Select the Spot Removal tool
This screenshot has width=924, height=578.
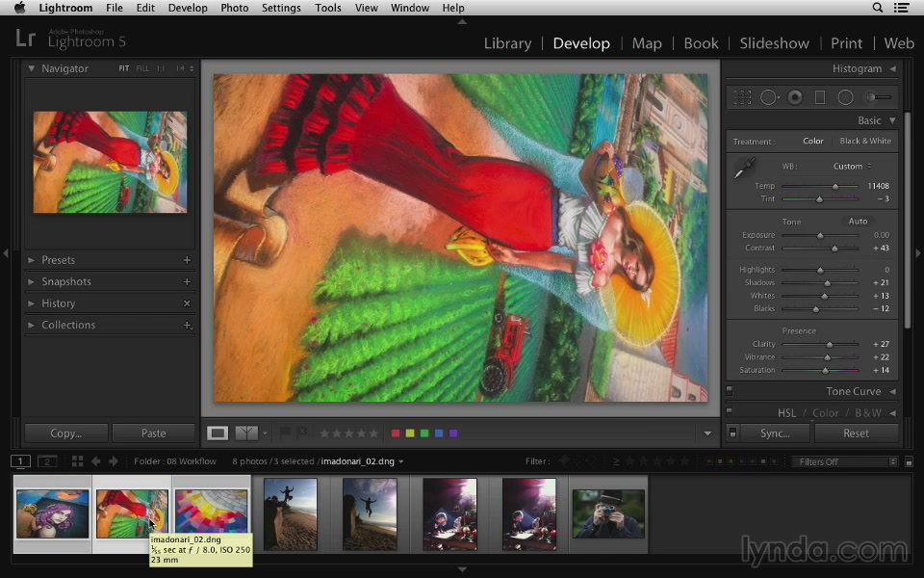769,97
